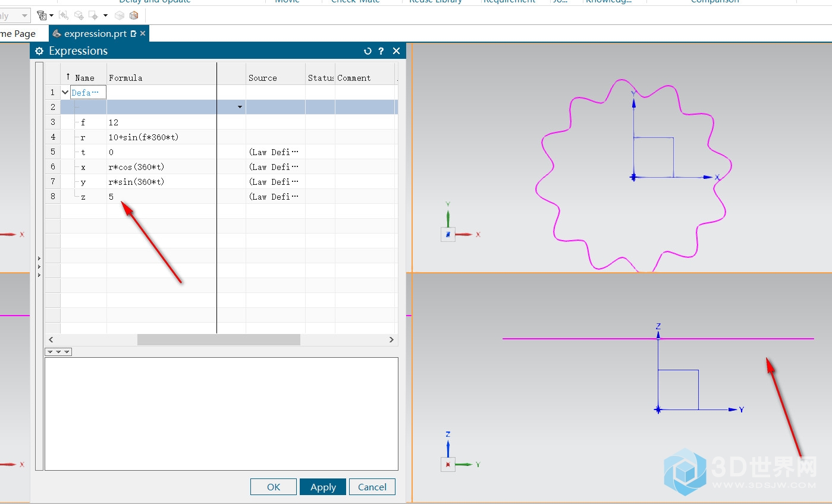Open the partially visible filter combo box

click(x=15, y=15)
